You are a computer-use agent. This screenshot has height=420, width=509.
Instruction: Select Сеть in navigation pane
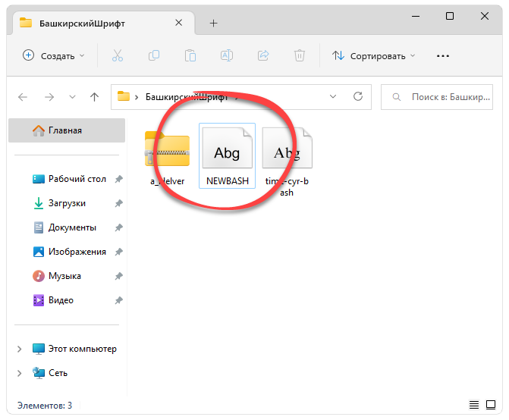50,373
